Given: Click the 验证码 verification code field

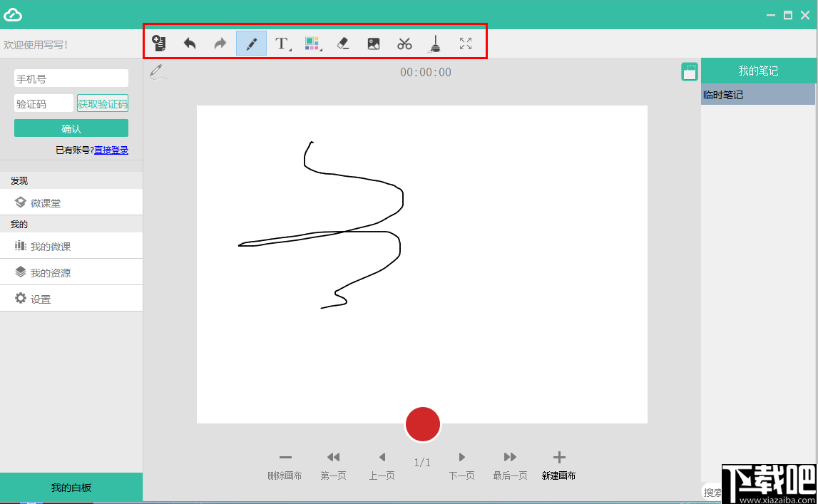Looking at the screenshot, I should click(x=44, y=103).
